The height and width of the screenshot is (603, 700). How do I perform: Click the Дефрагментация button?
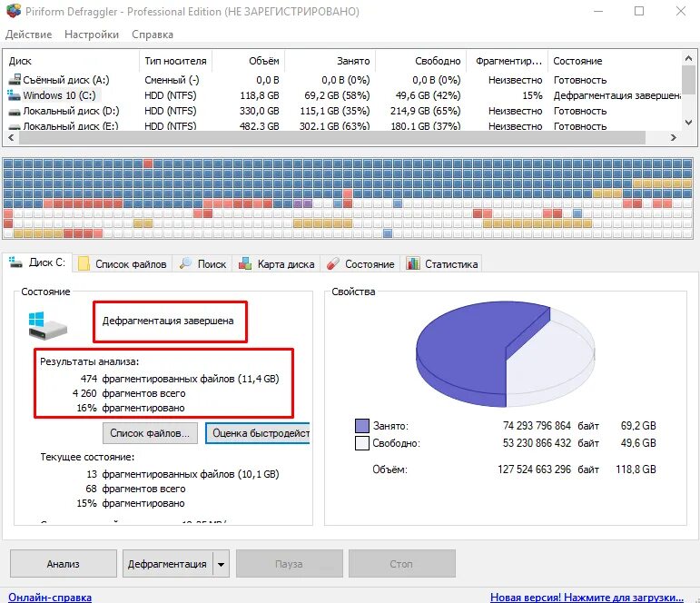click(x=167, y=564)
